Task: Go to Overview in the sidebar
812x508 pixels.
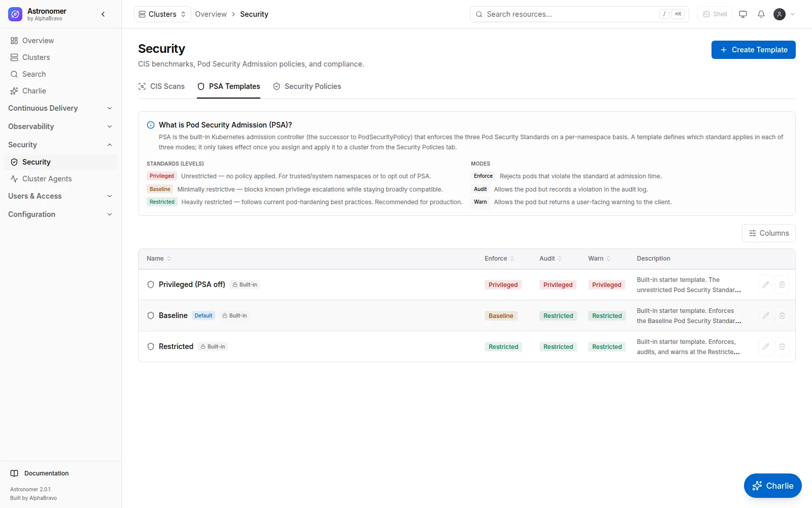Action: click(60, 41)
